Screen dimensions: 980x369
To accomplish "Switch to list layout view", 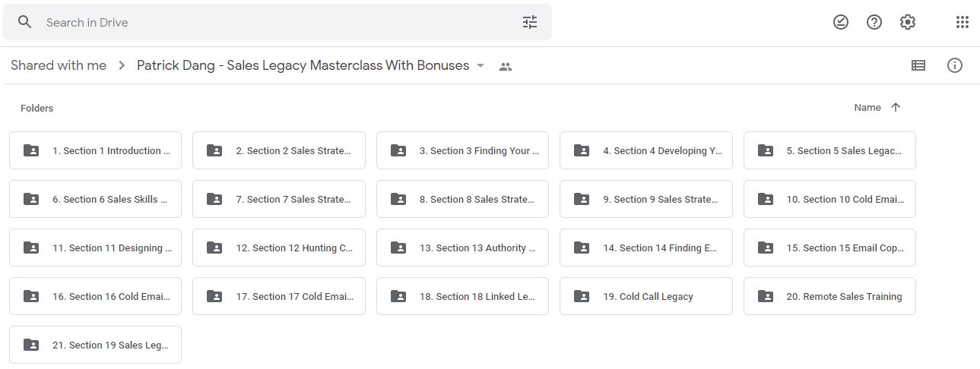I will [x=918, y=66].
